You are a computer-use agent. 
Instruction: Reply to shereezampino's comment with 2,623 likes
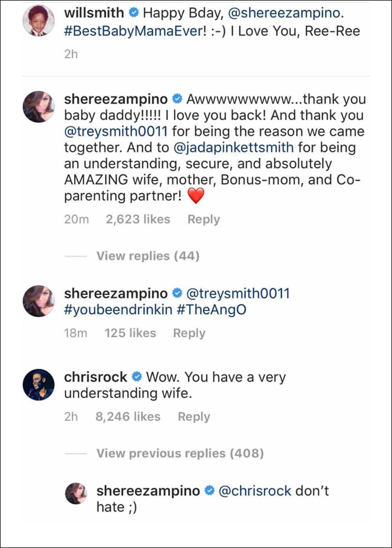tap(203, 219)
